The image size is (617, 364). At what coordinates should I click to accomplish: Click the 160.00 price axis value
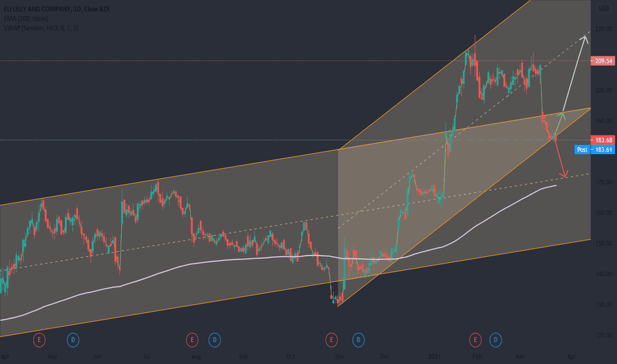[604, 213]
